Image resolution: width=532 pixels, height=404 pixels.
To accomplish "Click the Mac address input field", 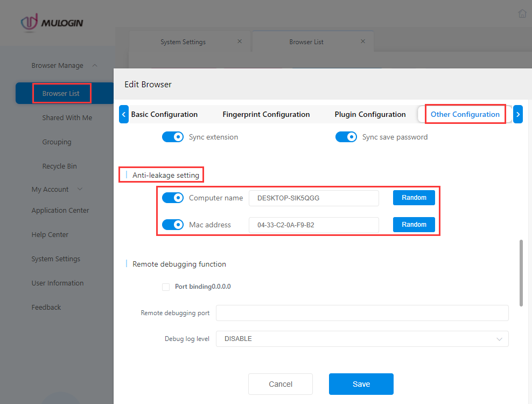I will click(314, 225).
